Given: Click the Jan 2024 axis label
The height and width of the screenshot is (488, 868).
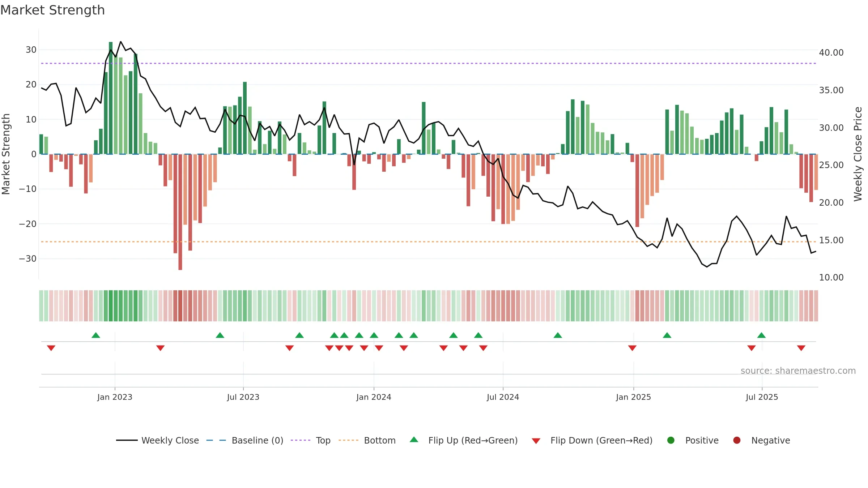Looking at the screenshot, I should coord(374,397).
